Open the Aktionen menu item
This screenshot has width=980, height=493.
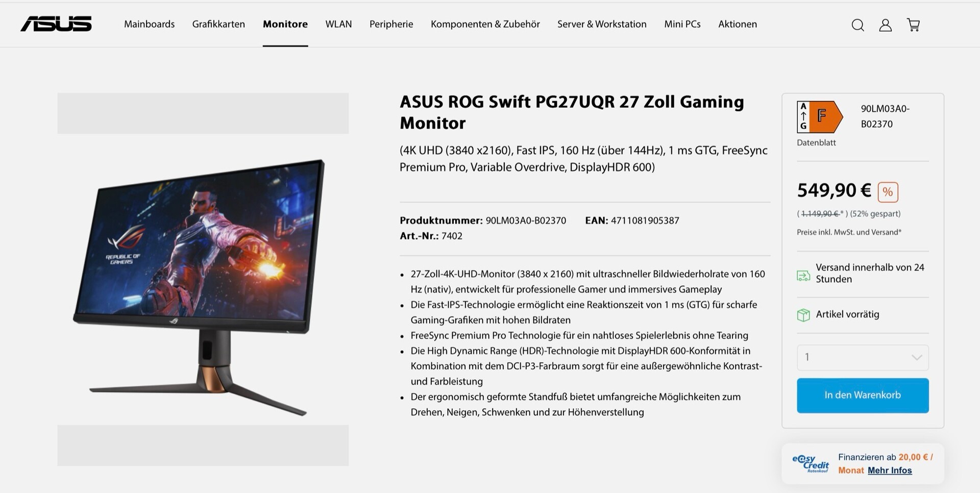(738, 24)
